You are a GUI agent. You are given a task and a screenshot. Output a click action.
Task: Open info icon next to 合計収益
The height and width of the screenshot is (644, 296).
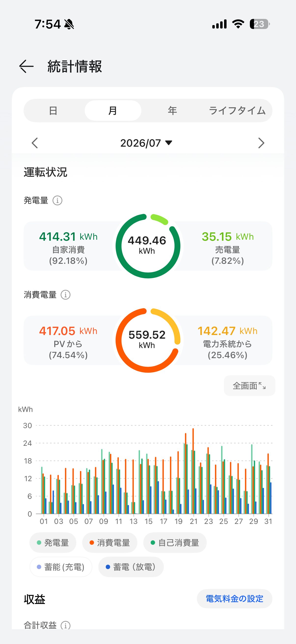[66, 625]
